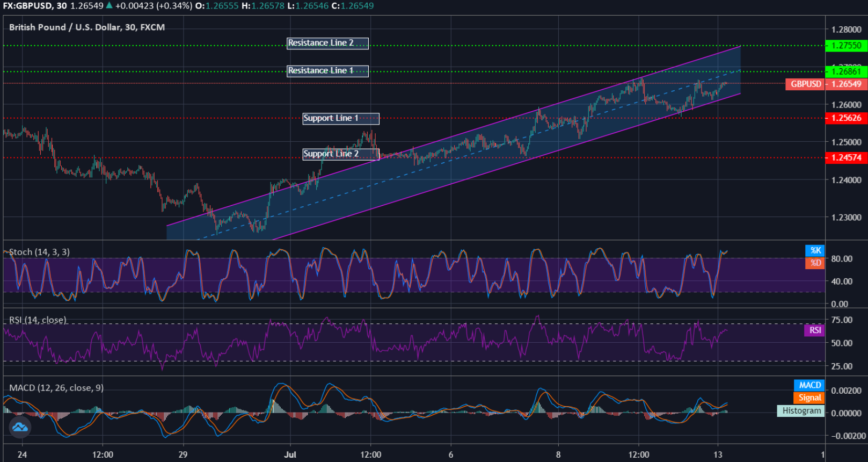Screen dimensions: 868x462
Task: Click the 80.00 stochastic axis value
Action: 842,258
